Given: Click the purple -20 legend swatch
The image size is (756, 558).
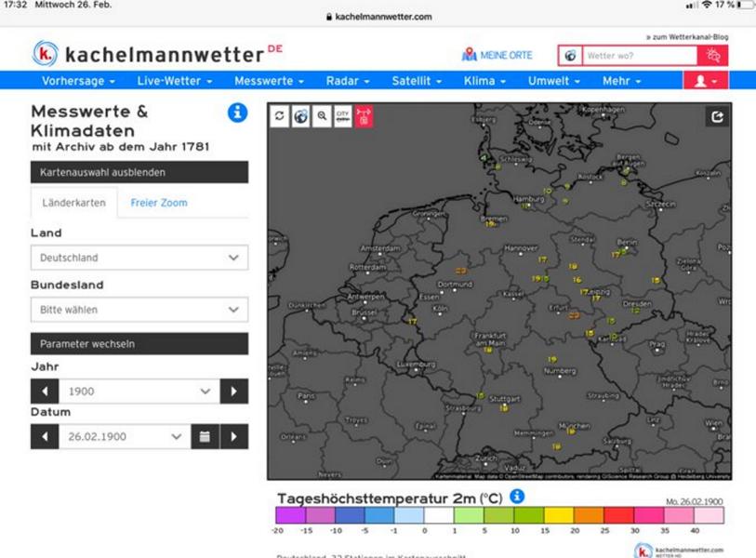Looking at the screenshot, I should click(291, 515).
